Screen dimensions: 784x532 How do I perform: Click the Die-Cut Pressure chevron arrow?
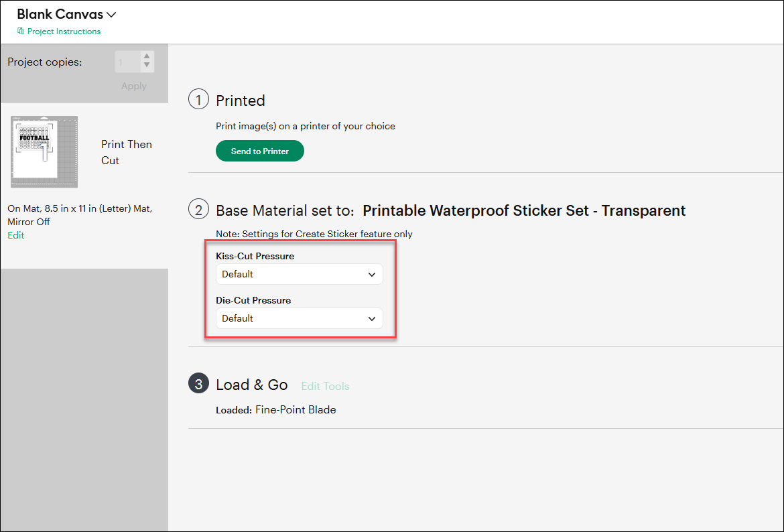[371, 318]
